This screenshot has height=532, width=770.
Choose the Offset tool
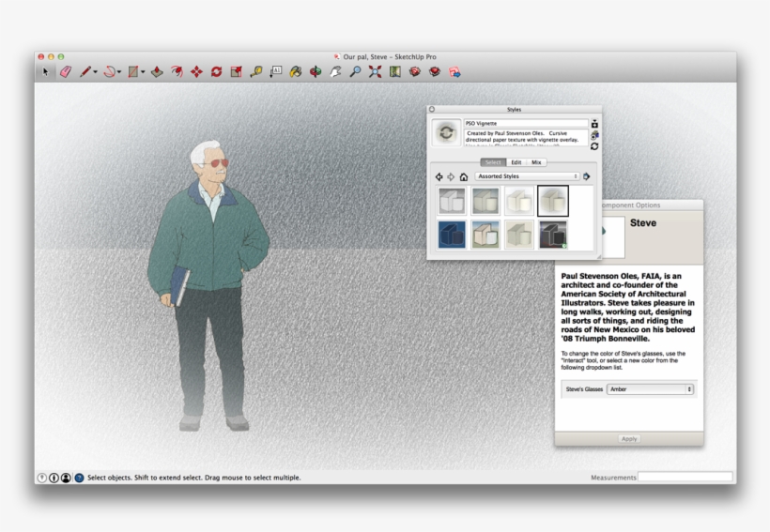click(x=177, y=72)
